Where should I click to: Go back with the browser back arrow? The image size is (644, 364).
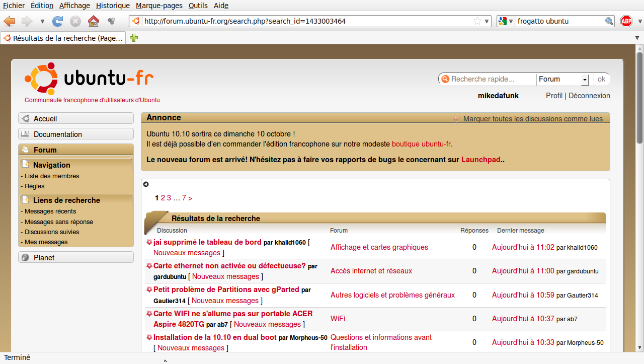pos(9,21)
